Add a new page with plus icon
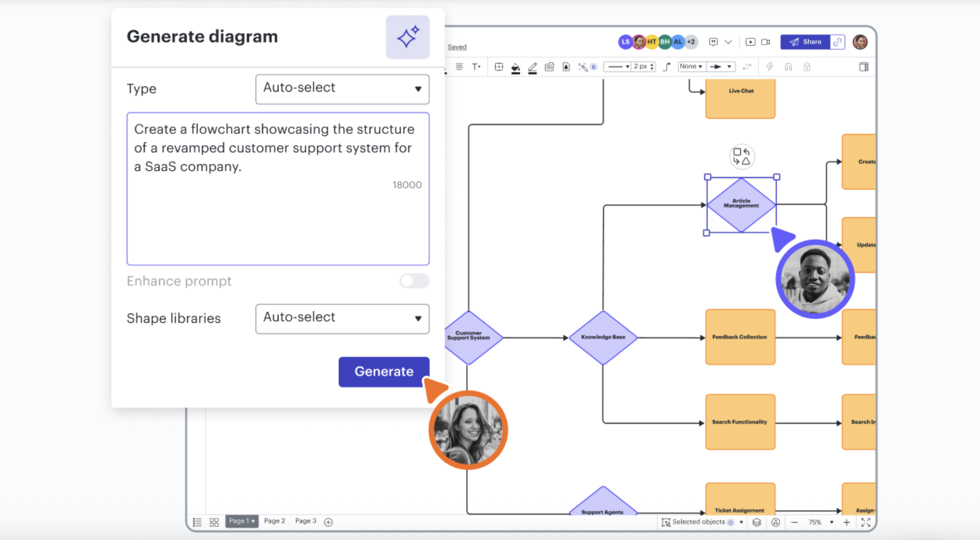Screen dimensions: 980x540 pyautogui.click(x=328, y=522)
